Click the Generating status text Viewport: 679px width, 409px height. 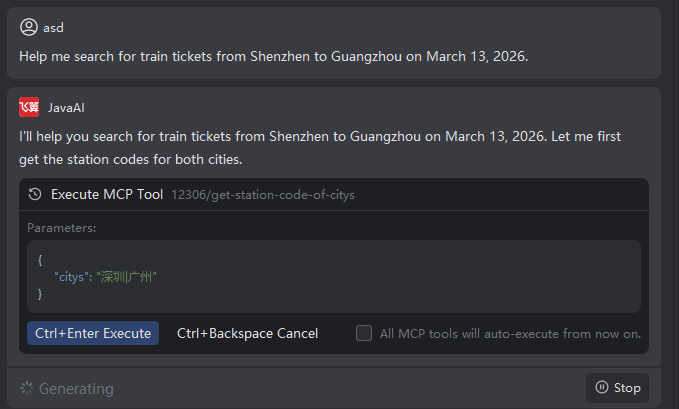click(x=76, y=388)
